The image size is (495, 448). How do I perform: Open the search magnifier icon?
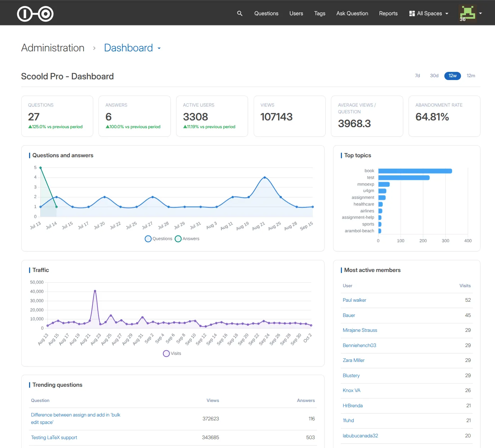240,13
